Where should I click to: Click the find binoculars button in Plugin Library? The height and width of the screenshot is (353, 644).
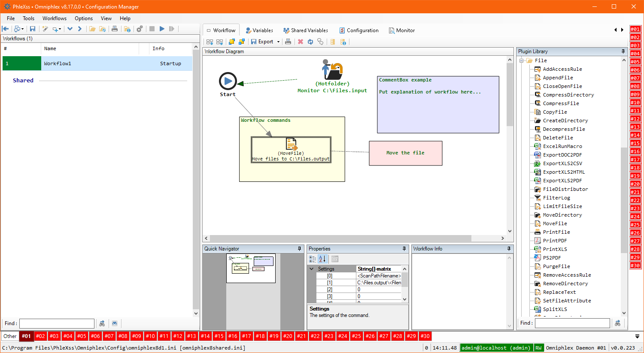tap(617, 323)
